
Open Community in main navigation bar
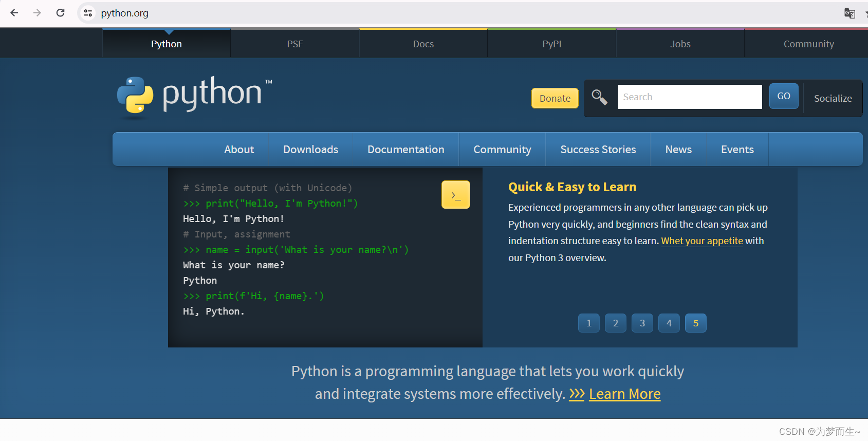[x=502, y=150]
